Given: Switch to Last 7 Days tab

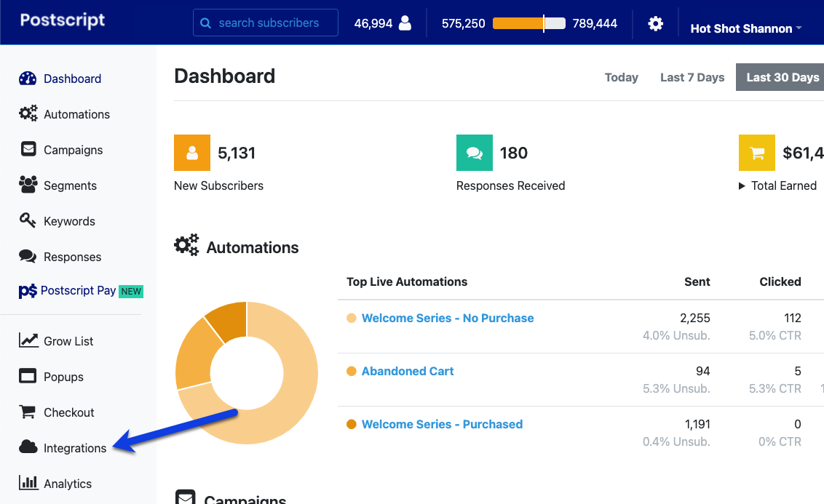Looking at the screenshot, I should tap(692, 77).
